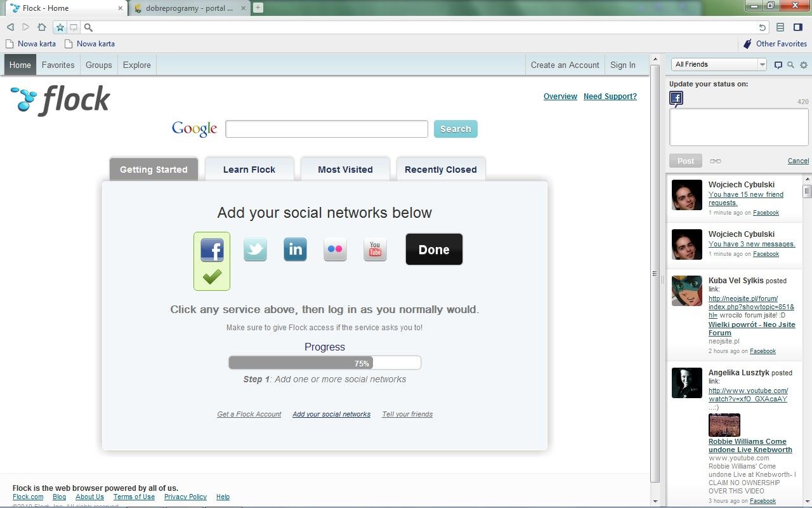Open the Need Support? link
812x508 pixels.
(x=610, y=97)
